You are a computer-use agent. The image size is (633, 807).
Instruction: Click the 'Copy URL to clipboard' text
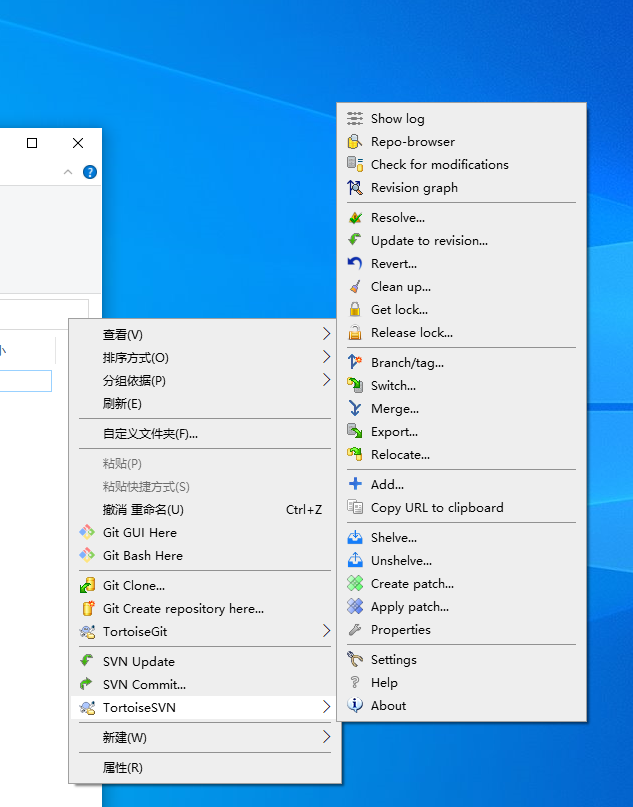437,508
